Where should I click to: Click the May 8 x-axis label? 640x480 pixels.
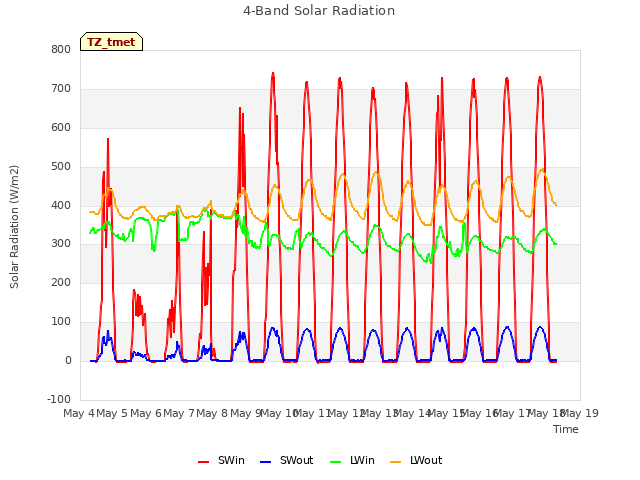[x=212, y=413]
